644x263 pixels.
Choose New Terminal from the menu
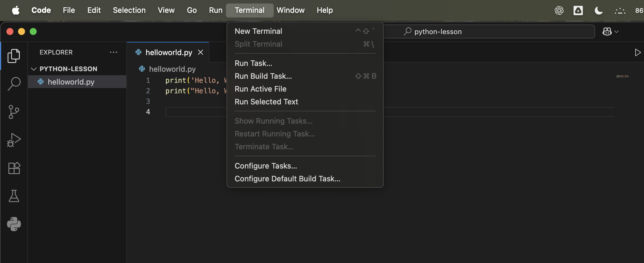305,31
